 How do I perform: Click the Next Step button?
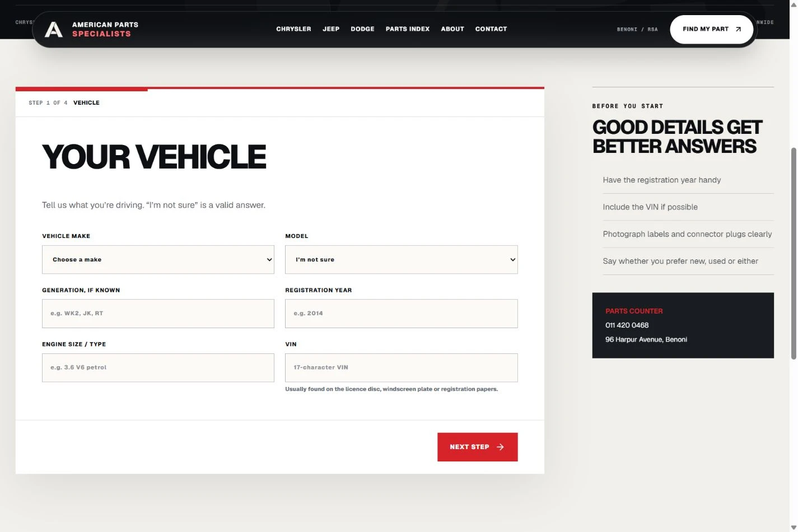(x=477, y=447)
